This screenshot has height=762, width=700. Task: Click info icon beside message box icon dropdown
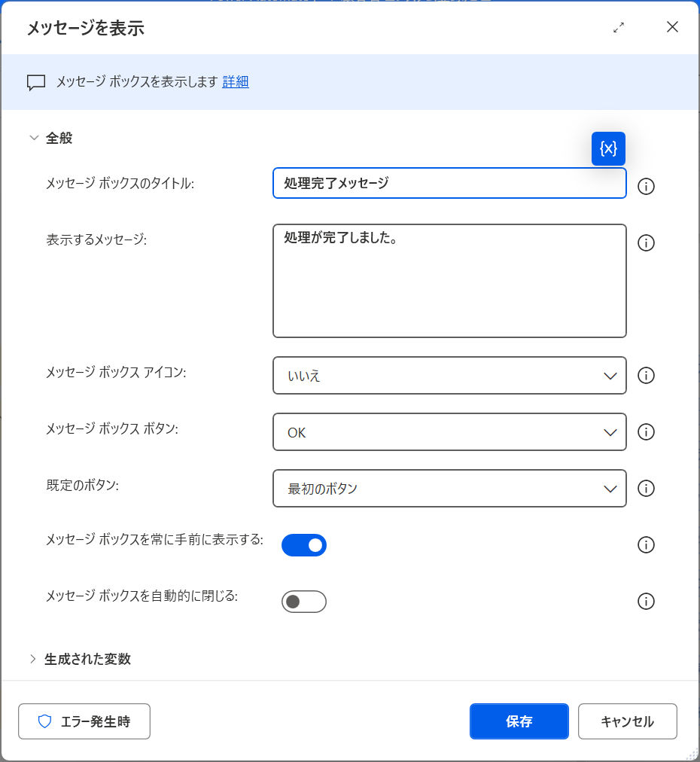[x=646, y=376]
